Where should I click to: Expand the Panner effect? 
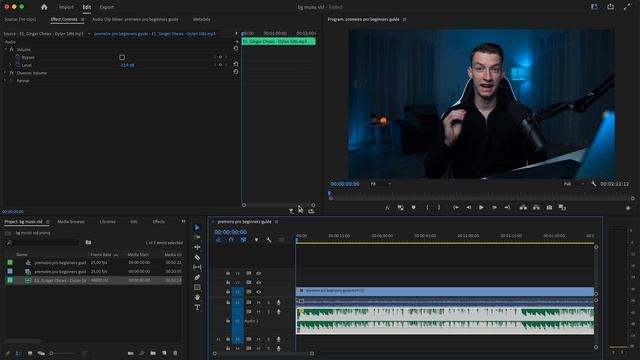click(5, 80)
